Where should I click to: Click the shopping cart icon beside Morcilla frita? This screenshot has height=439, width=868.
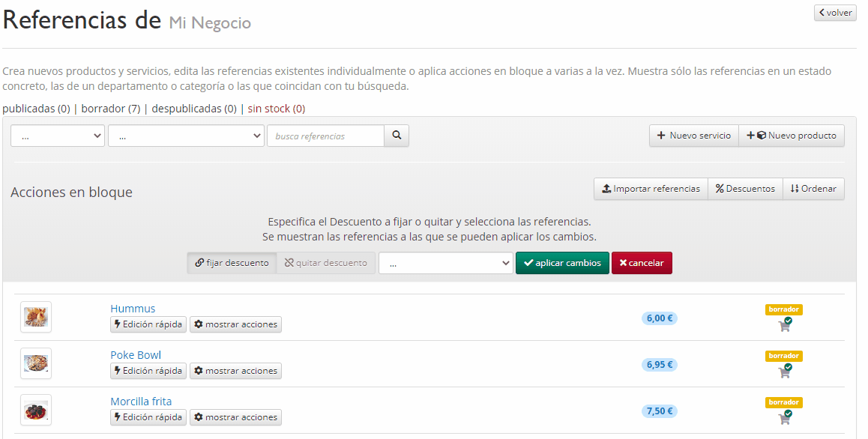784,418
